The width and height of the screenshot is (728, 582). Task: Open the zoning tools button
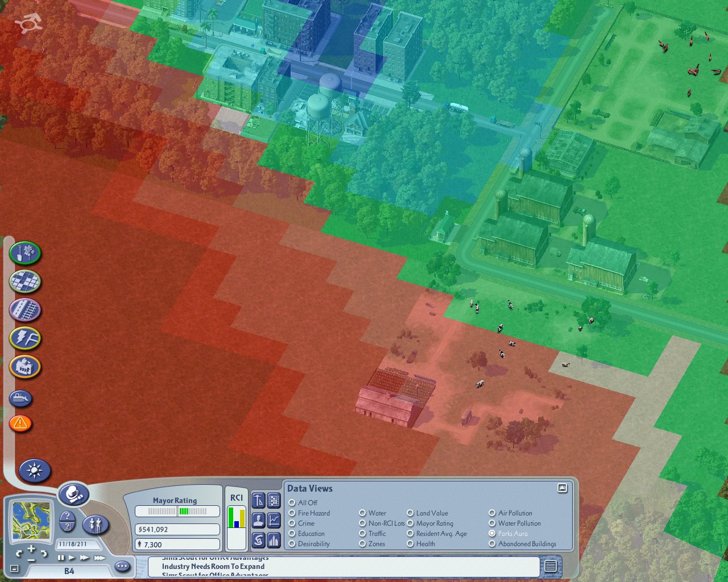coord(25,281)
